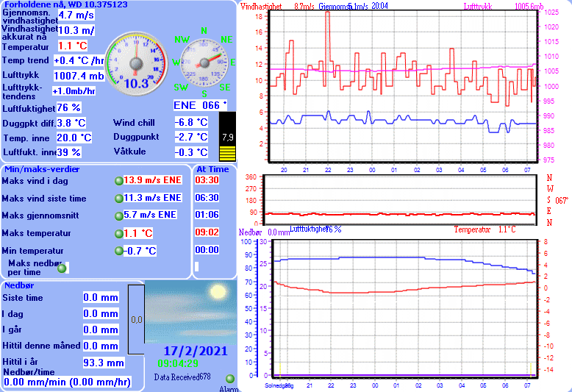Viewport: 572px width, 392px height.
Task: Click the wind speed gauge dial
Action: point(135,63)
